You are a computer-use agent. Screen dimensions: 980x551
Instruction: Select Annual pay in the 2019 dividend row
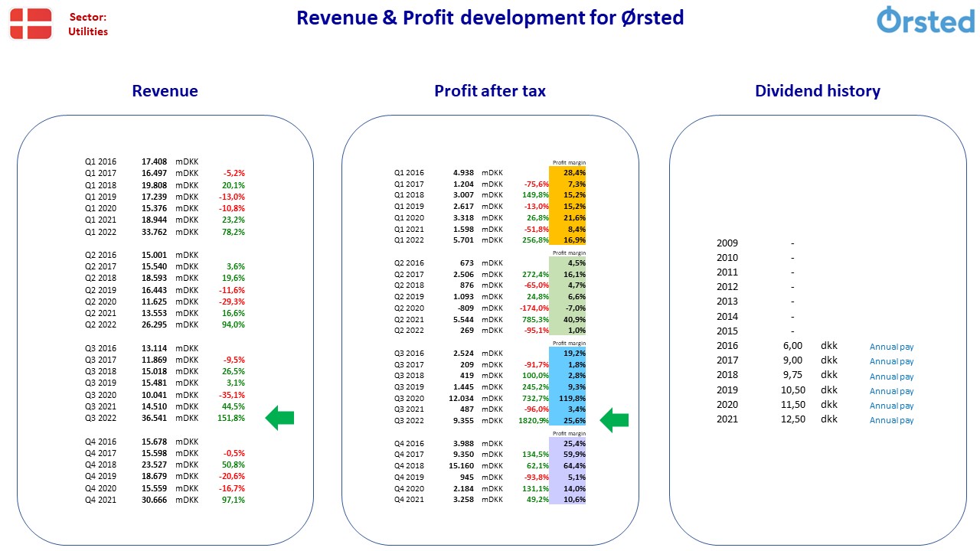pyautogui.click(x=891, y=391)
